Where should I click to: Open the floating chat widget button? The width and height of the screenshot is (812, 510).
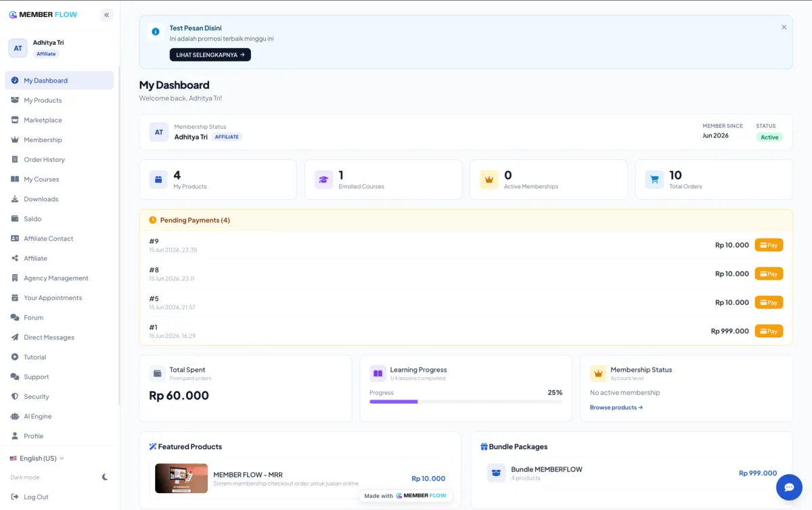pyautogui.click(x=789, y=487)
